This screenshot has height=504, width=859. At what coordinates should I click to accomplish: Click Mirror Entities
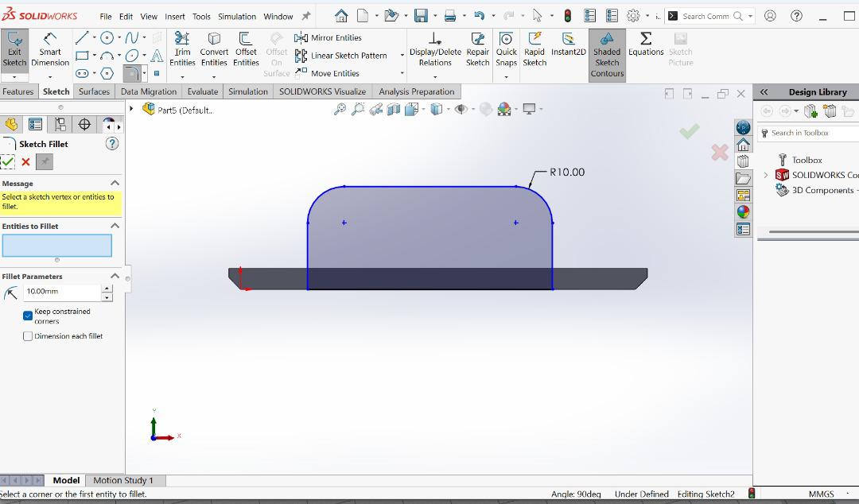point(328,38)
